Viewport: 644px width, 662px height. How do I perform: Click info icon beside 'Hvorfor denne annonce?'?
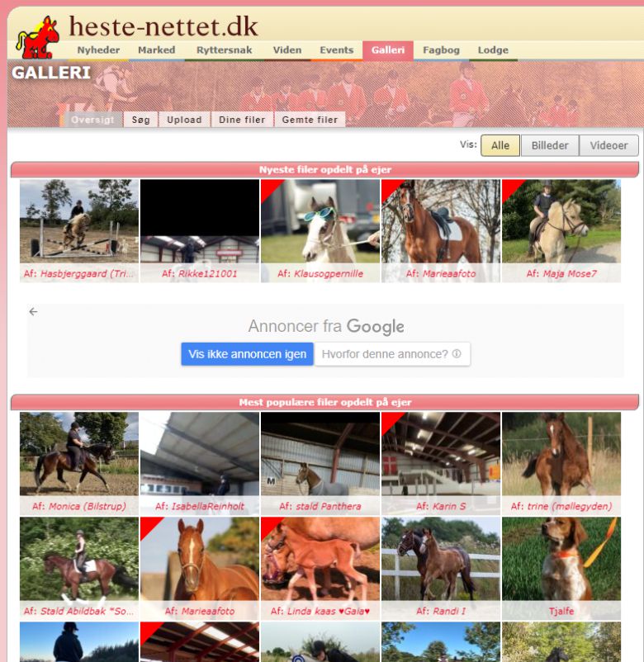coord(457,354)
